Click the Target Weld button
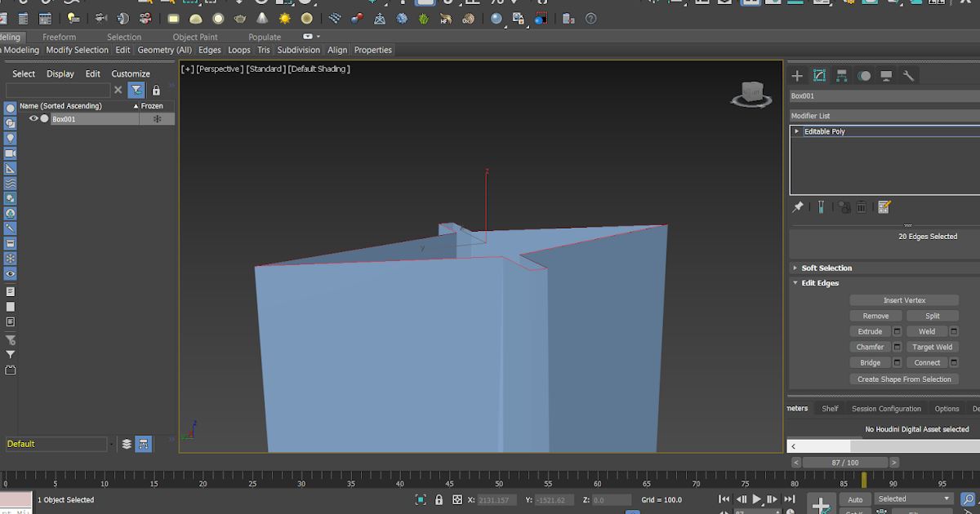The width and height of the screenshot is (980, 514). pos(932,347)
